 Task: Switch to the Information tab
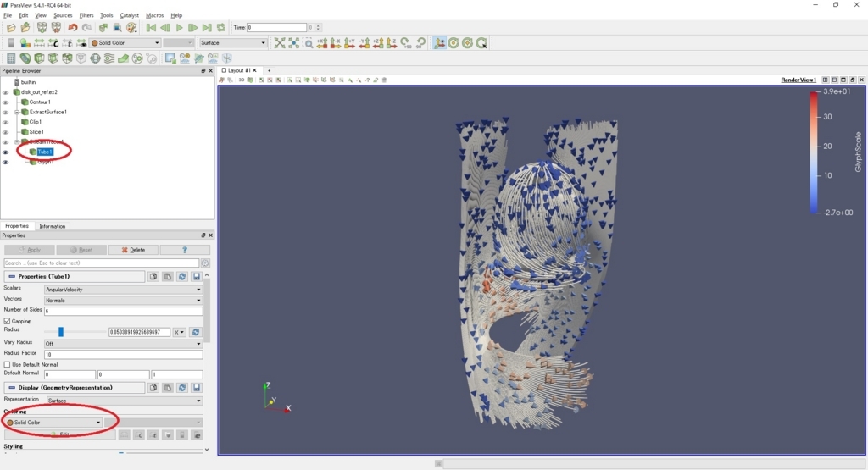[x=53, y=226]
